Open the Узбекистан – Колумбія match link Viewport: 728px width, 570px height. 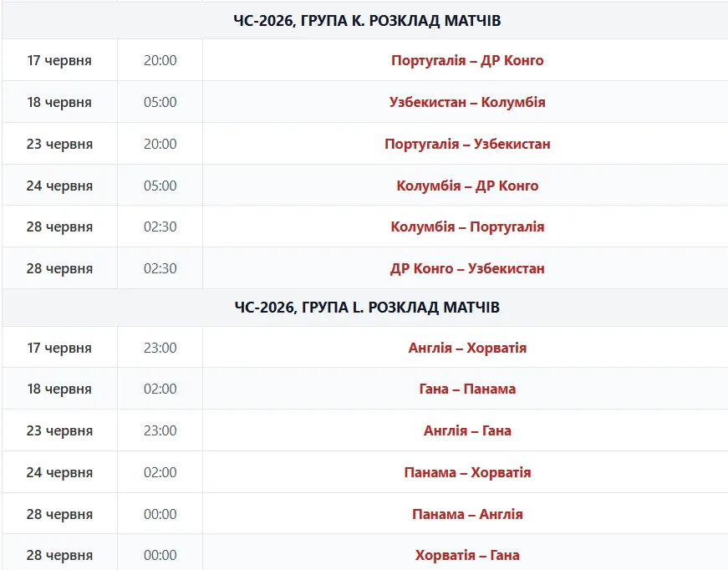[x=467, y=102]
